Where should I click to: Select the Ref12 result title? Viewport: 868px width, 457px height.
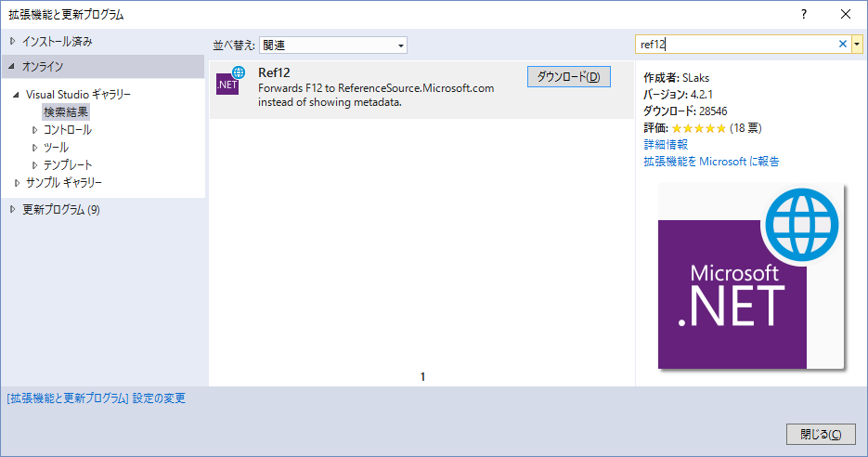[274, 72]
